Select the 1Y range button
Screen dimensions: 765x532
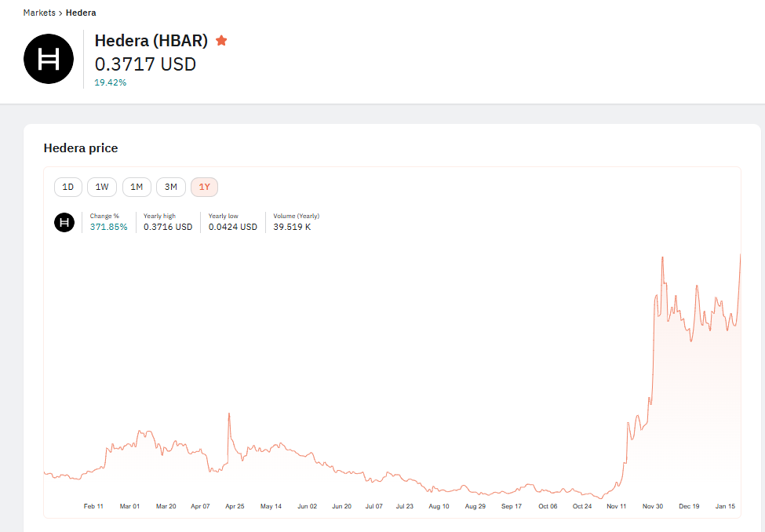[x=205, y=187]
